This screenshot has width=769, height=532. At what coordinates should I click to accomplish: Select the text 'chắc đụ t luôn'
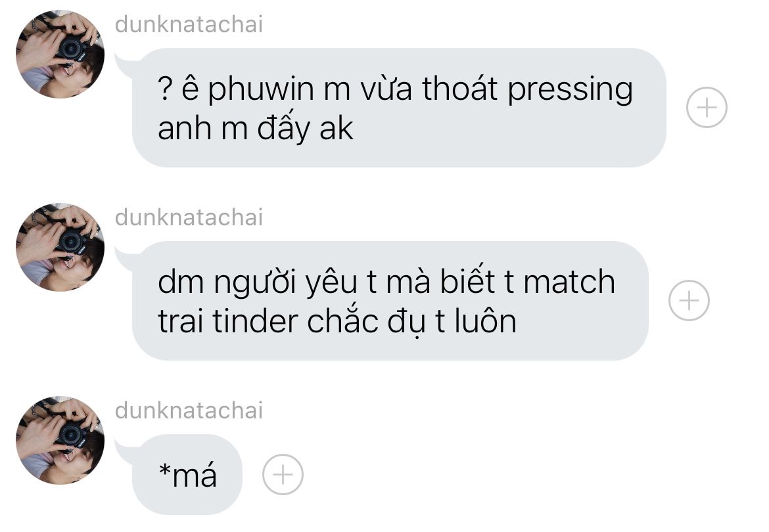pyautogui.click(x=412, y=322)
